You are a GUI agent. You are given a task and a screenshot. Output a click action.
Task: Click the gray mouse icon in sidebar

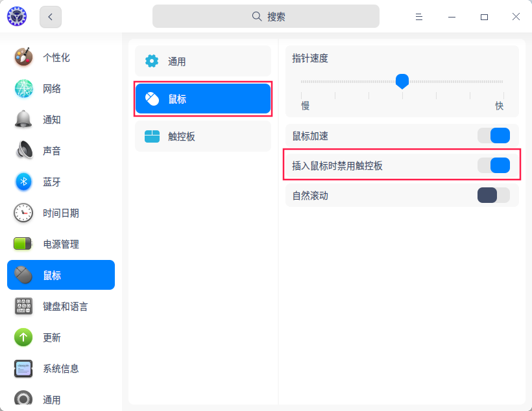[23, 275]
